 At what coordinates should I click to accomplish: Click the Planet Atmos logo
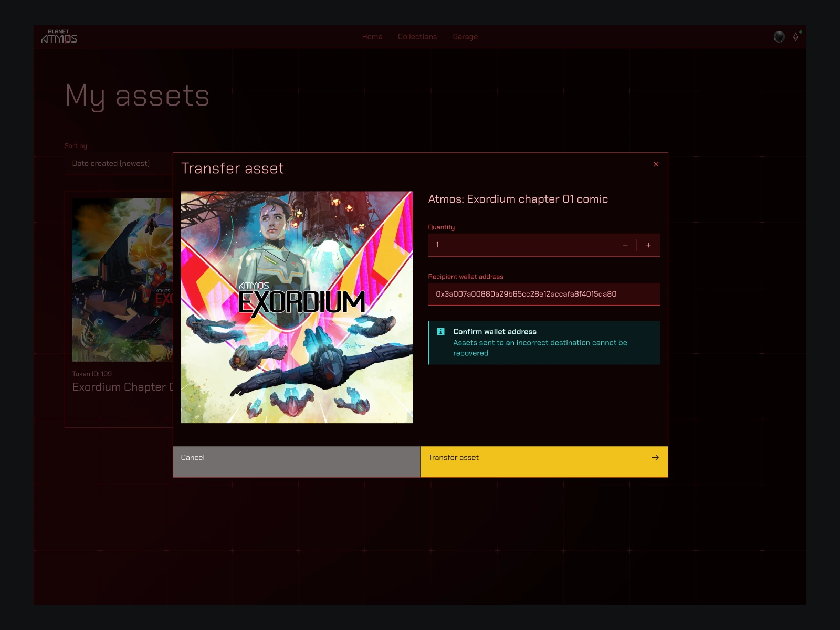59,36
